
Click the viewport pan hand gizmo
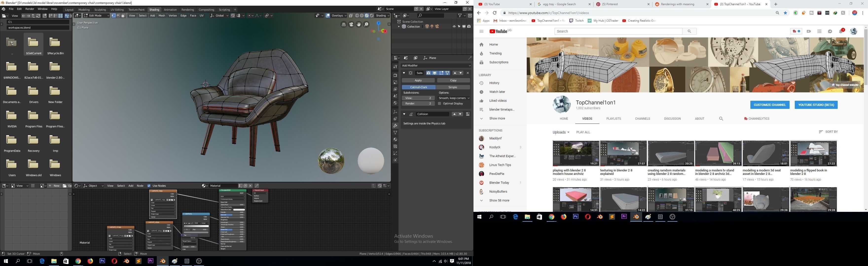[x=359, y=24]
